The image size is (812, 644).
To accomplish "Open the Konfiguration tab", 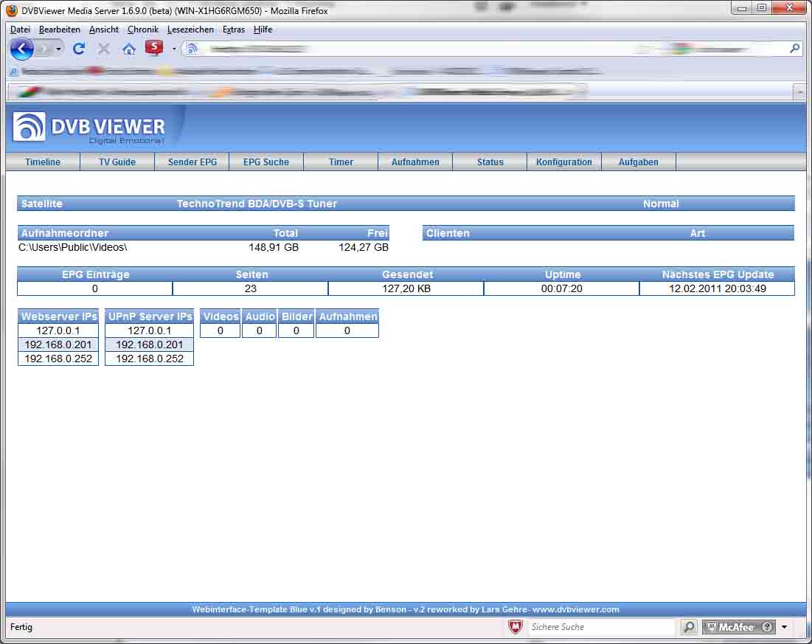I will tap(564, 162).
